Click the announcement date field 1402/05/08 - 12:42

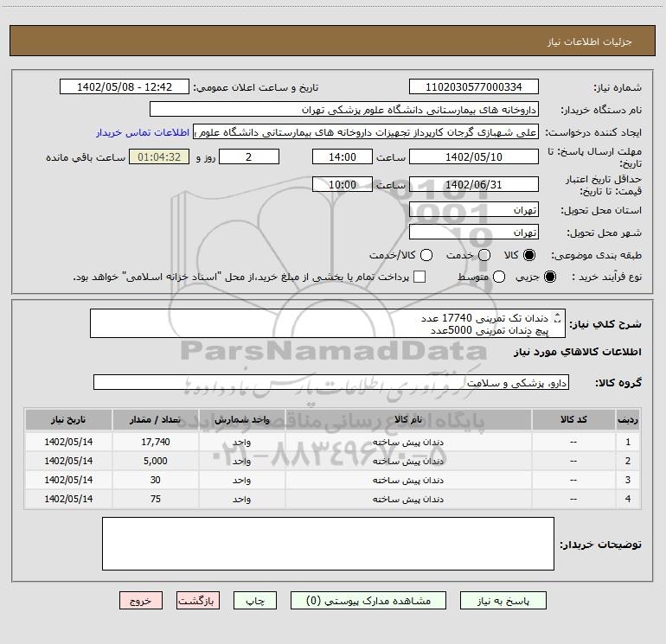tap(125, 87)
